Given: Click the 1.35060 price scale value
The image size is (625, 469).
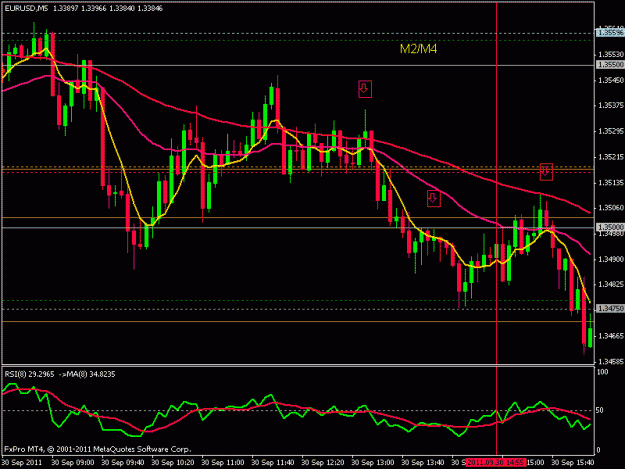Looking at the screenshot, I should (611, 208).
